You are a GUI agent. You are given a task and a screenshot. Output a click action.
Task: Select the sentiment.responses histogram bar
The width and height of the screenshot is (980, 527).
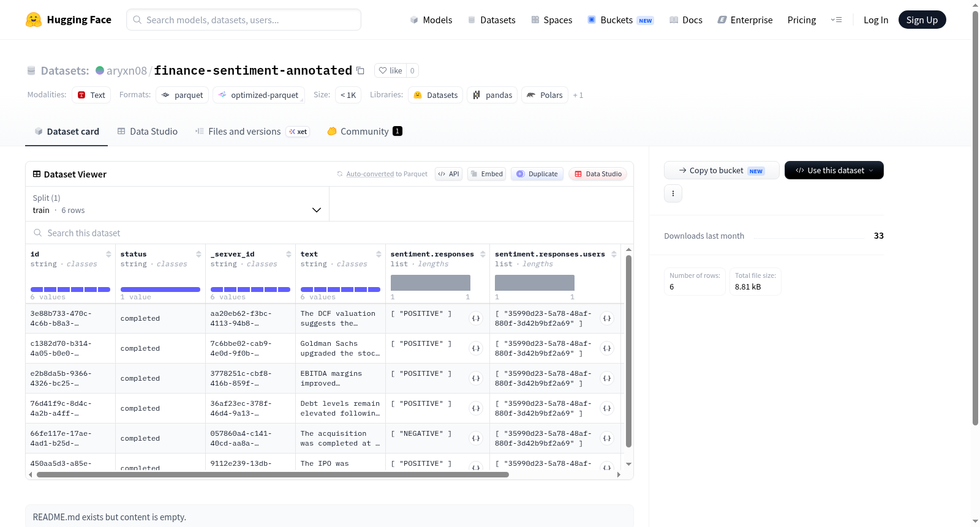(x=431, y=282)
